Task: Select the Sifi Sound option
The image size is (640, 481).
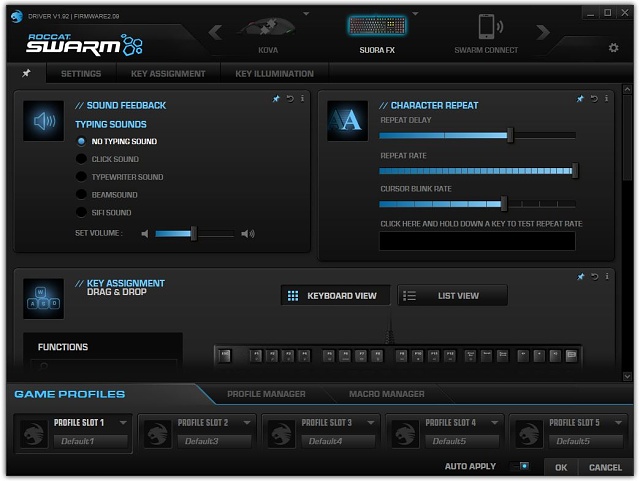Action: 81,212
